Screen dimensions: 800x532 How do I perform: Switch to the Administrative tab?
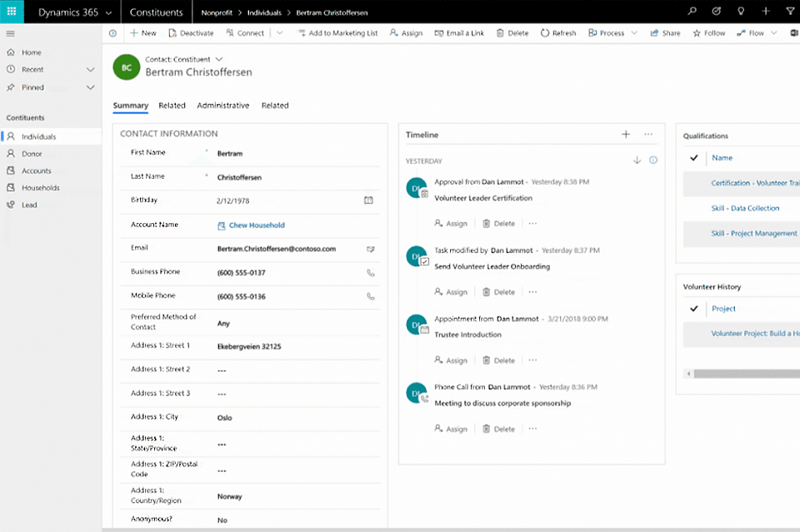click(222, 106)
